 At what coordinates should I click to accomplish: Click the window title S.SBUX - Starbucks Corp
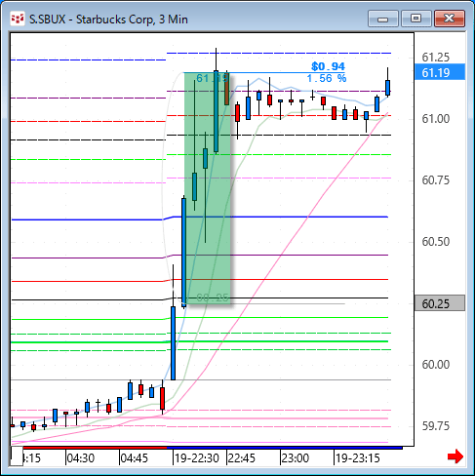tap(108, 20)
